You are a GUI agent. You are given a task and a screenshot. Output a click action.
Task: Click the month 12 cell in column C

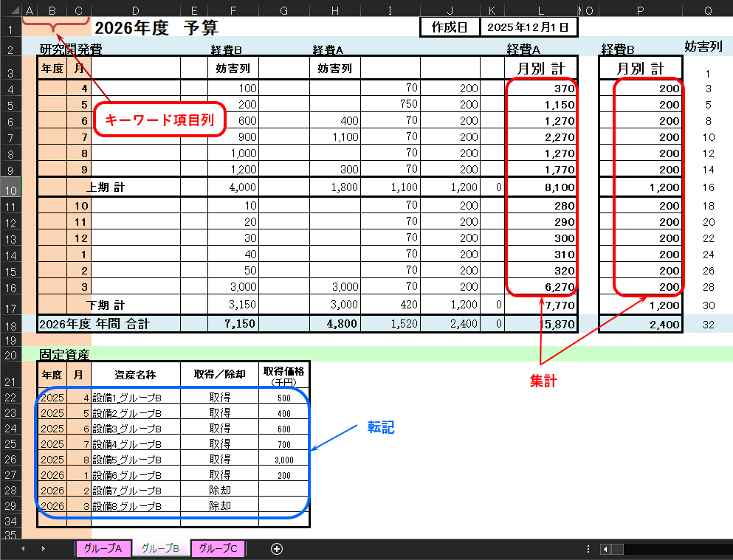[x=79, y=238]
